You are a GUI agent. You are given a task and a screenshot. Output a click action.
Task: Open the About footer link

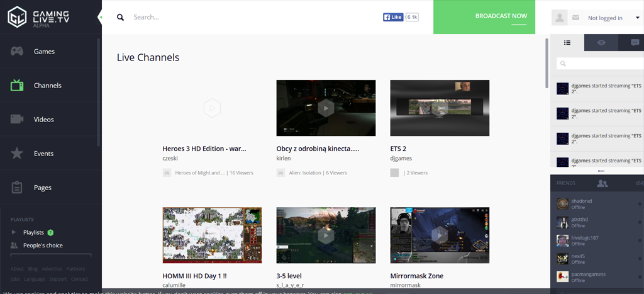click(x=17, y=269)
